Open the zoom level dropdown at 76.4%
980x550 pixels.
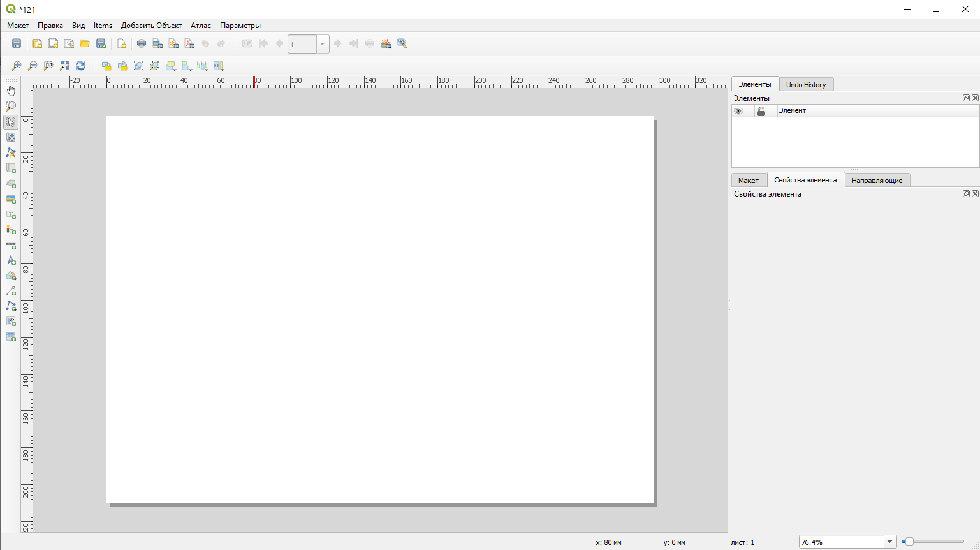click(x=889, y=542)
